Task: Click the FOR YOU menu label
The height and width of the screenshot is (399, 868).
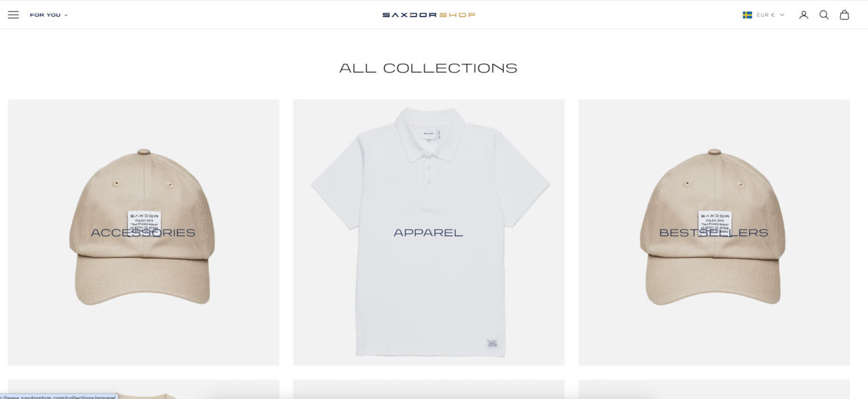Action: (45, 15)
